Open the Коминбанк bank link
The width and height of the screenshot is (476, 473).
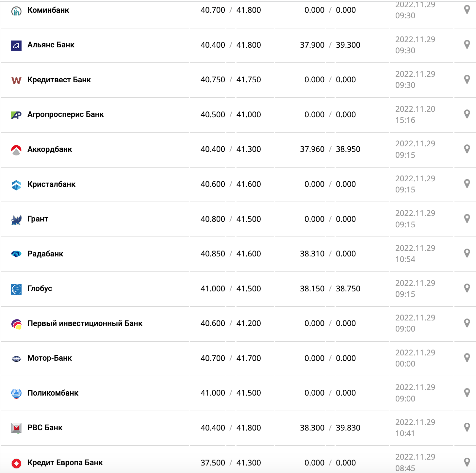coord(48,10)
